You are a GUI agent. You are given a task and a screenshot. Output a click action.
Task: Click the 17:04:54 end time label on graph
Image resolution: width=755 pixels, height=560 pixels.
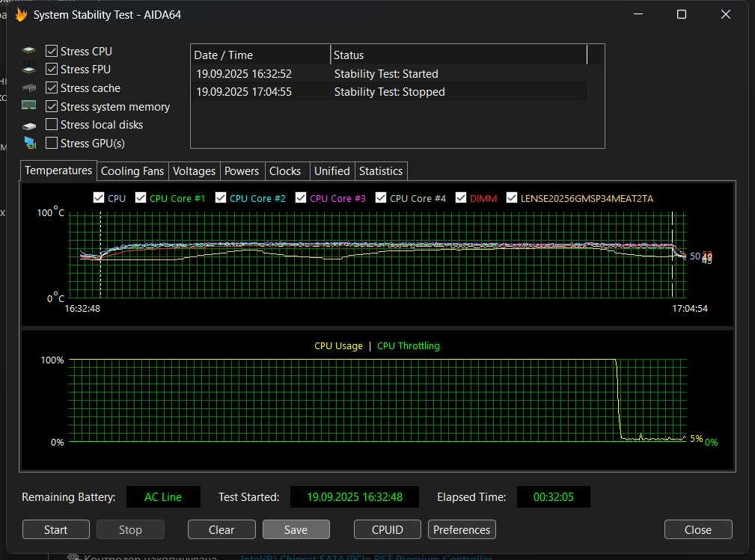690,308
